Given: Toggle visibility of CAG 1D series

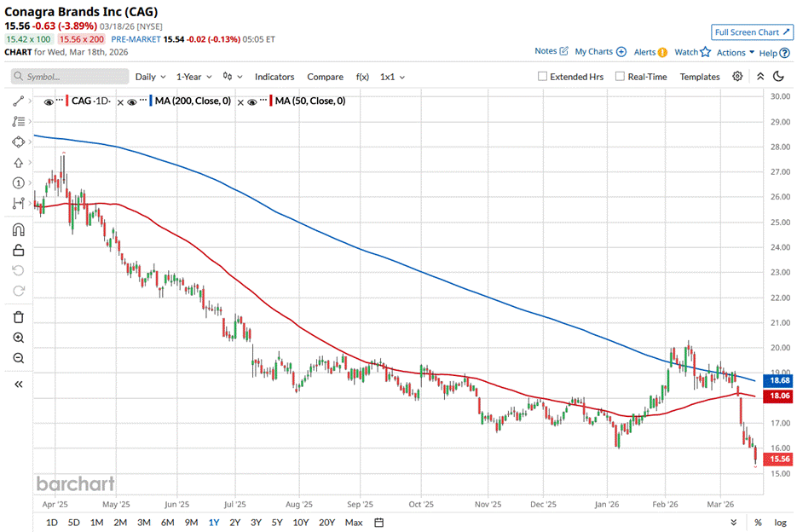Looking at the screenshot, I should [x=49, y=102].
